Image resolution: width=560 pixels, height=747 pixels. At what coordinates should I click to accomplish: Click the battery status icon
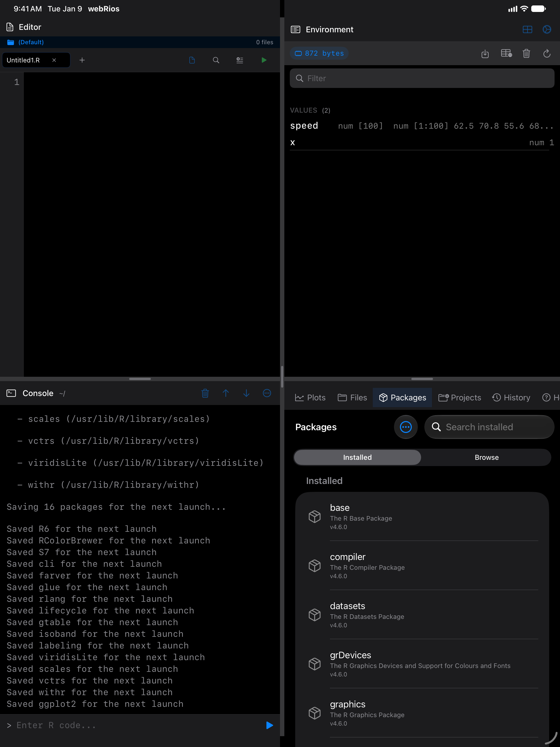click(x=539, y=9)
